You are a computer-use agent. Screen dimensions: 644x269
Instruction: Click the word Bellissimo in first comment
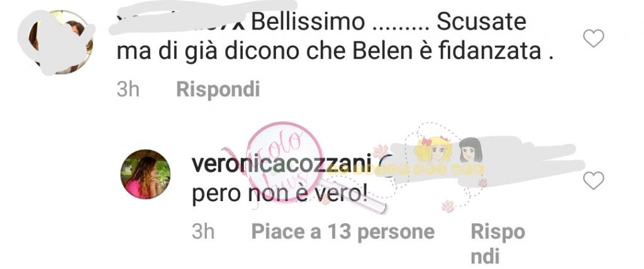(x=308, y=22)
